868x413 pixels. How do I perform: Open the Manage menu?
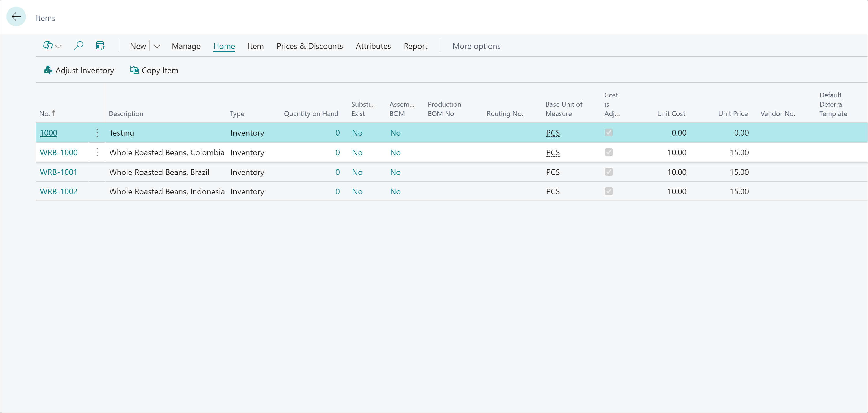point(186,46)
